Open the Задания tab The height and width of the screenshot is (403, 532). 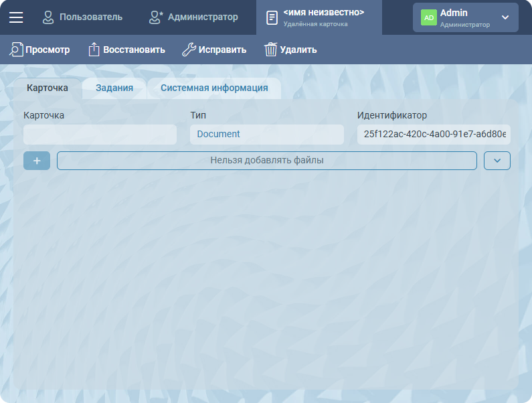pyautogui.click(x=114, y=88)
